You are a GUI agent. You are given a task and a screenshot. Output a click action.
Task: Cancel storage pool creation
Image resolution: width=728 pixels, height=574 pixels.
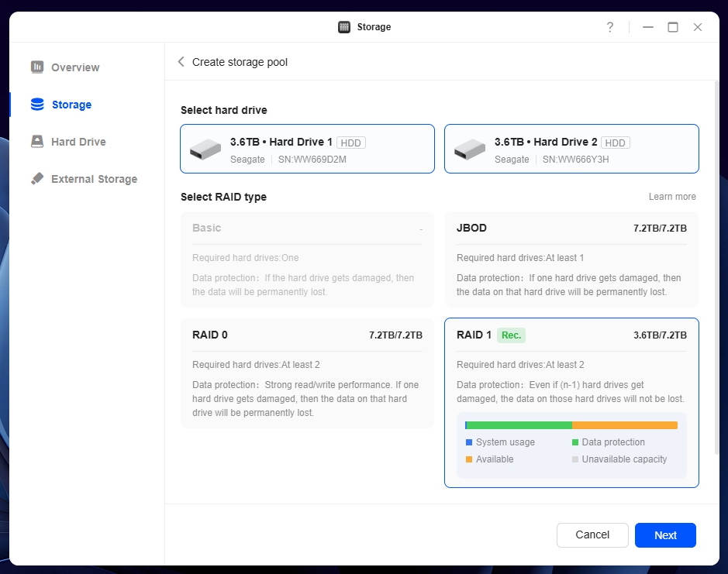coord(592,534)
